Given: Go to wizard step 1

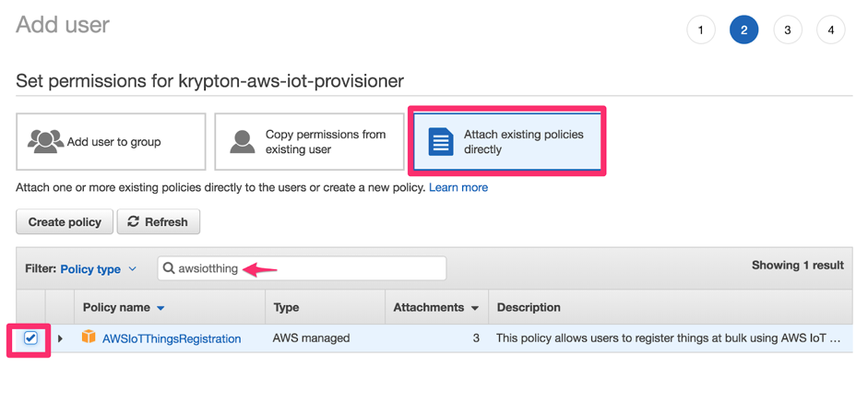Looking at the screenshot, I should click(701, 30).
